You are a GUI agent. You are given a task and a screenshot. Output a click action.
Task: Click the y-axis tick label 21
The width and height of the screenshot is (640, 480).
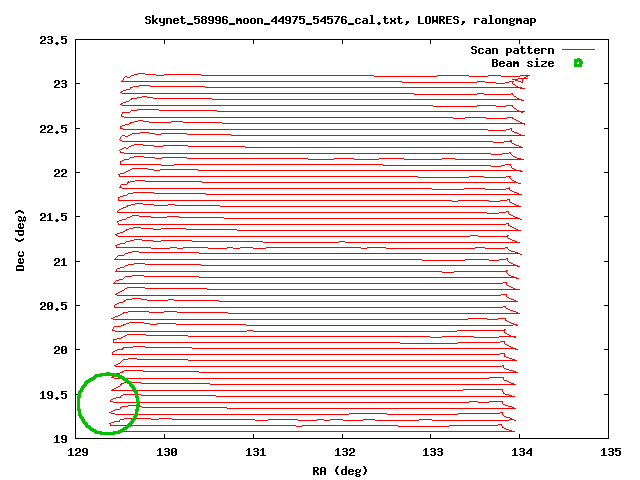pos(60,262)
